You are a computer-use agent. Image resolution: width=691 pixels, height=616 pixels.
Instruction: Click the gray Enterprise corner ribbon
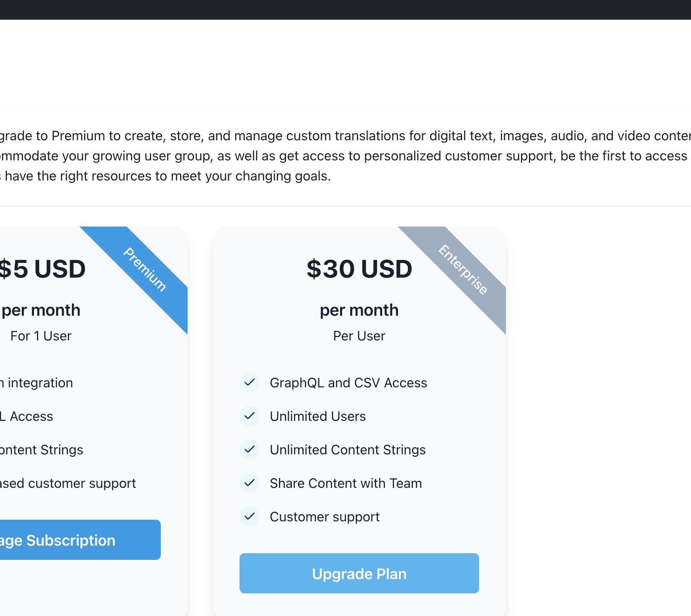point(463,269)
